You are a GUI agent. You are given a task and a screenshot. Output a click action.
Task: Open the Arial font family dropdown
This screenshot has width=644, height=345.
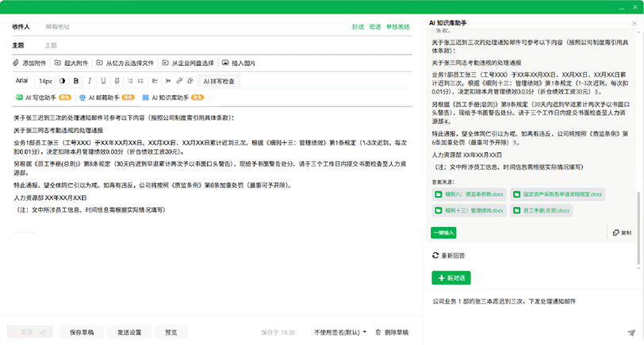[22, 81]
